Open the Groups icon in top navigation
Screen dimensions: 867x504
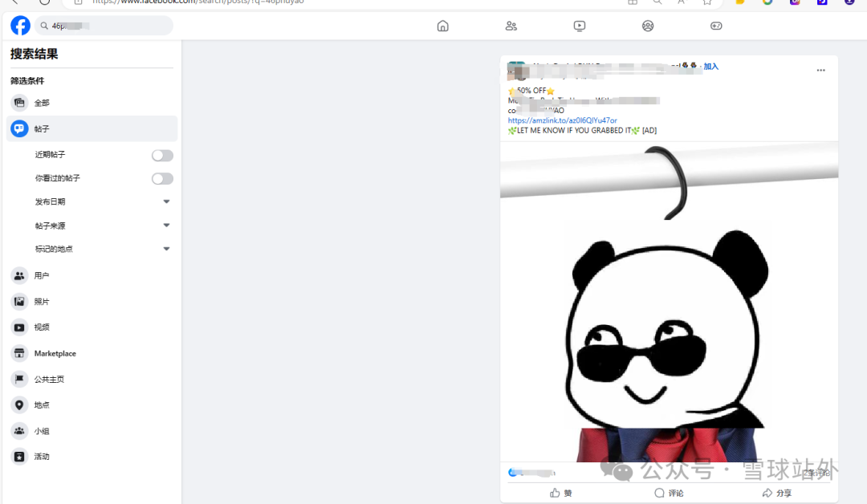pyautogui.click(x=647, y=26)
